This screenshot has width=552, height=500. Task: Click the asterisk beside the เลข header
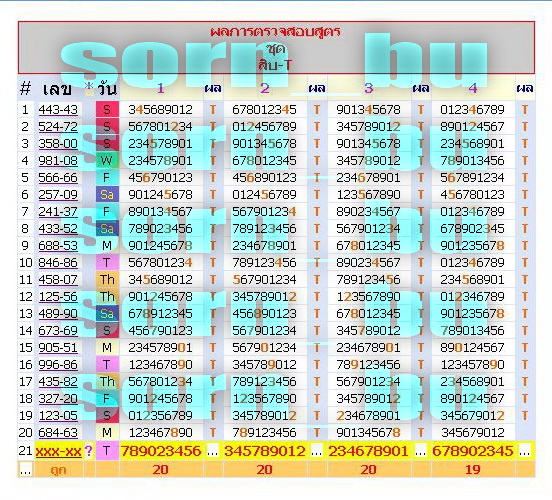tap(89, 87)
